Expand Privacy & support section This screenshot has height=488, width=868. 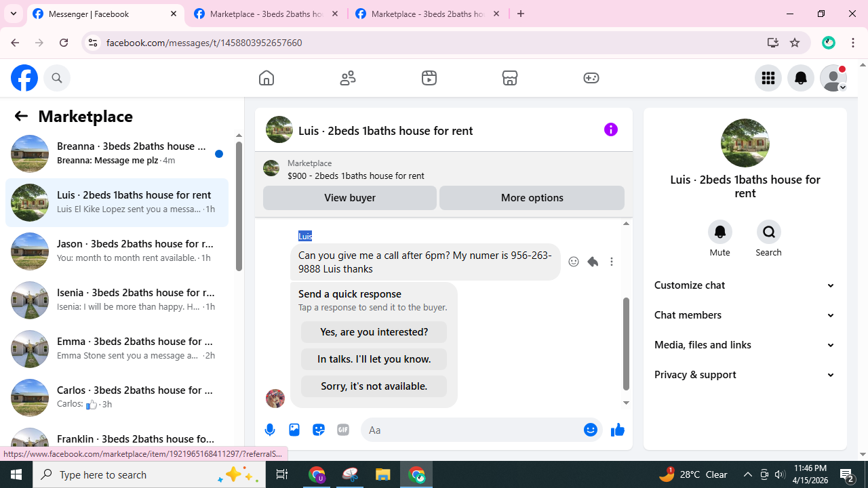click(745, 375)
